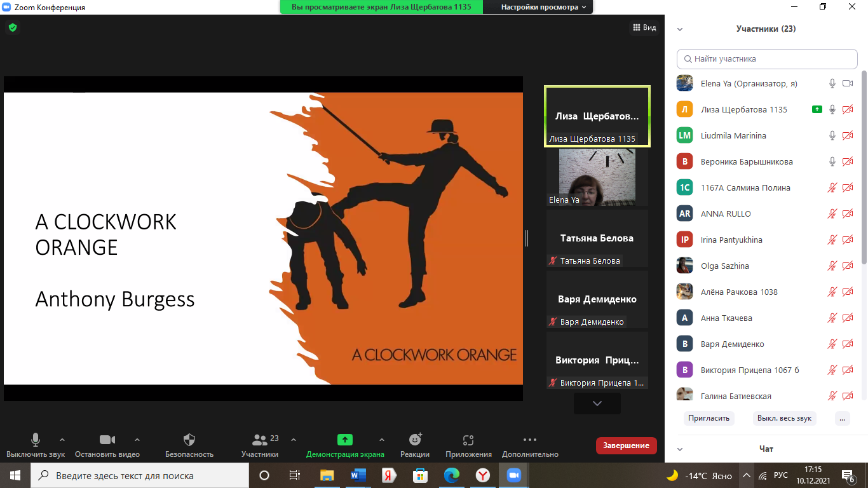Open Task View in the taskbar
Screen dimensions: 868x488
pos(295,475)
